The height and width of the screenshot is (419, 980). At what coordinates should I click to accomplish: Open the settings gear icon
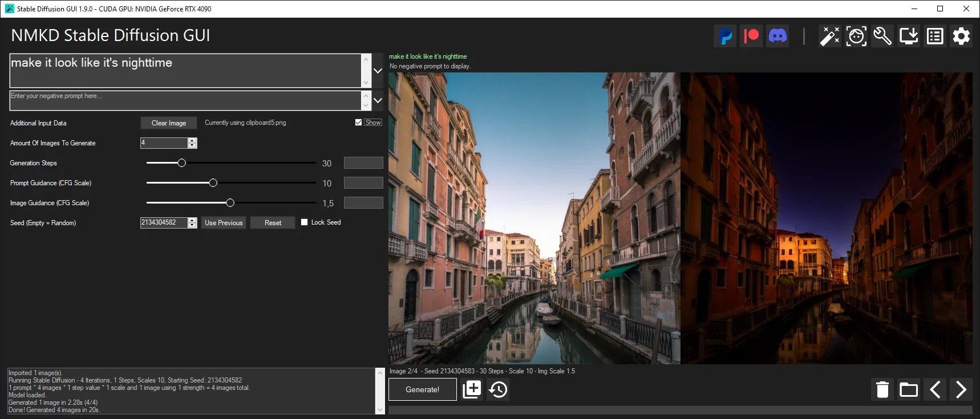point(961,36)
